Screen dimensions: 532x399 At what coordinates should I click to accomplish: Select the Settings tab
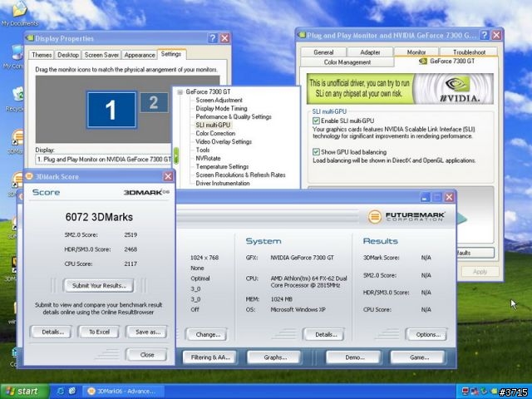click(171, 54)
